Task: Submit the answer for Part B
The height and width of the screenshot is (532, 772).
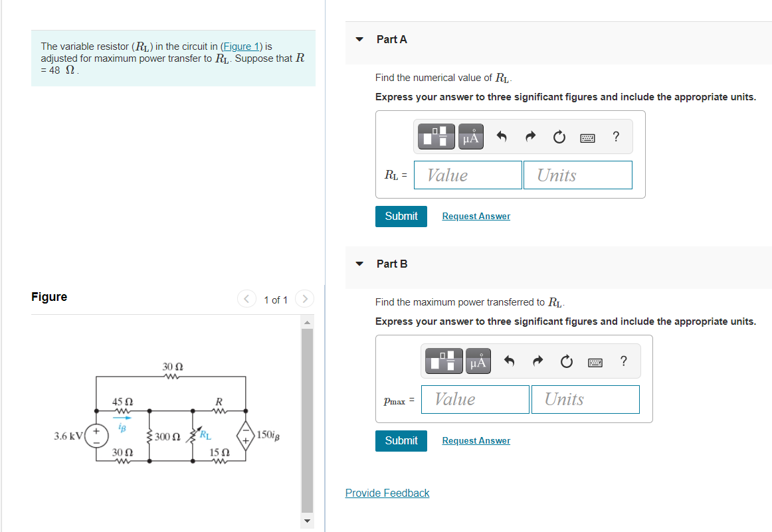Action: (x=401, y=440)
